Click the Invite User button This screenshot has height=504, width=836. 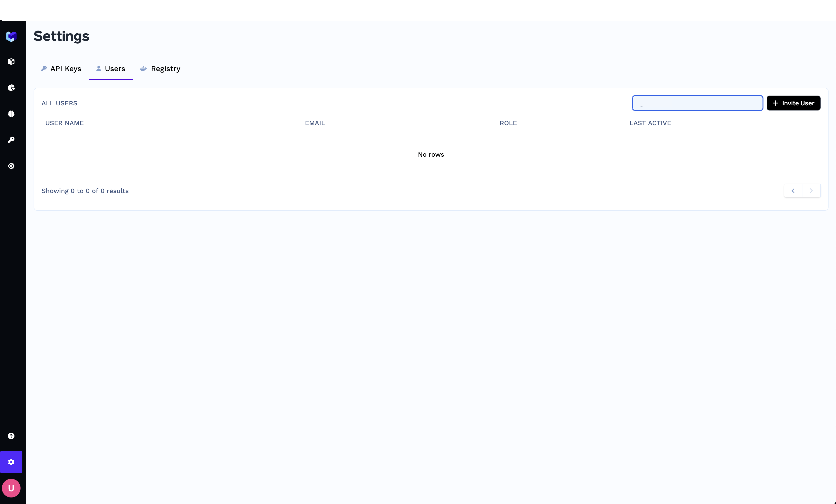[793, 103]
